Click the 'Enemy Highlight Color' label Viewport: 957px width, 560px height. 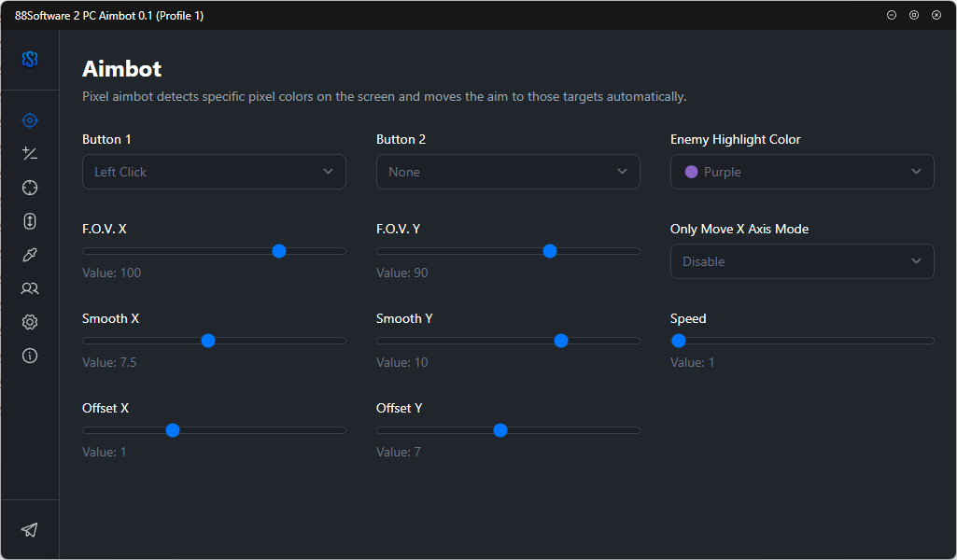(x=736, y=139)
